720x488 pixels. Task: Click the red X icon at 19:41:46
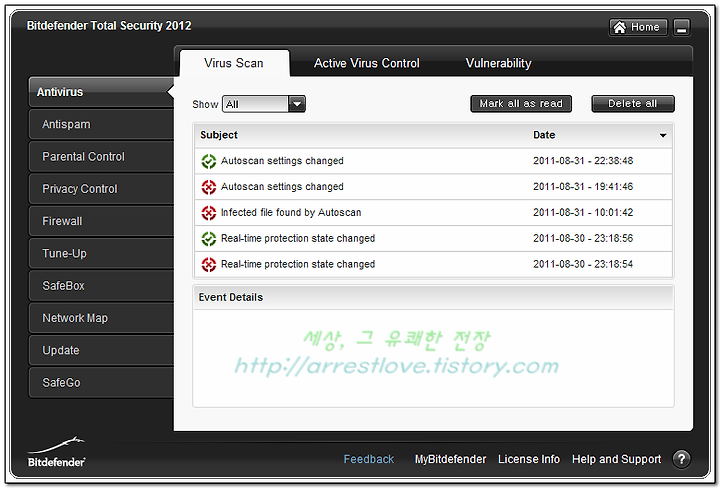(208, 187)
